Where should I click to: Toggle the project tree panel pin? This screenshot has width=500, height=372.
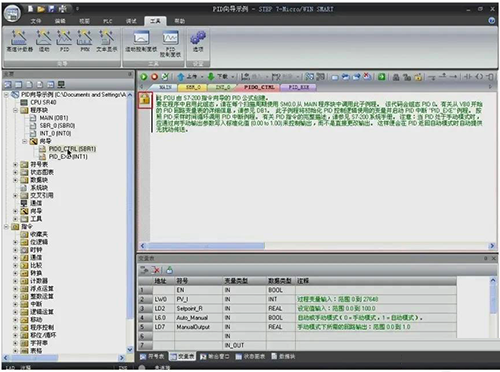[x=130, y=74]
